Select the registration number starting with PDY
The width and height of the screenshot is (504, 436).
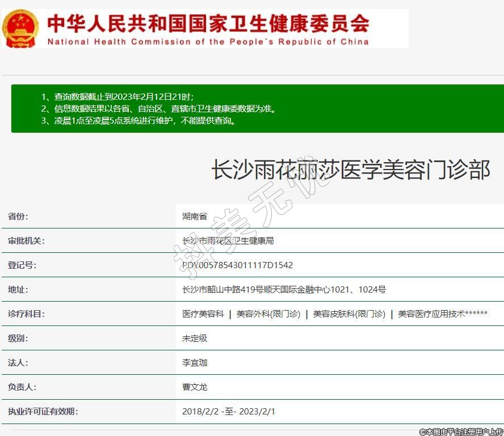[238, 265]
